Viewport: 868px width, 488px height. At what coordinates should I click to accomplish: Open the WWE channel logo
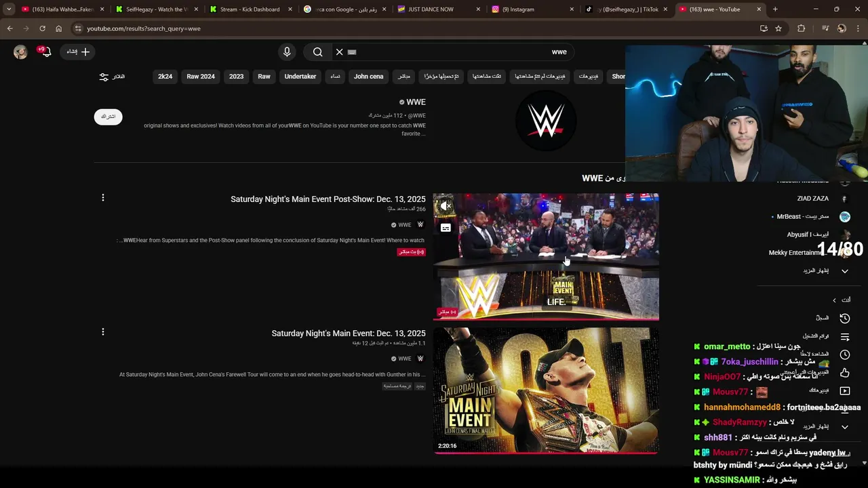546,121
